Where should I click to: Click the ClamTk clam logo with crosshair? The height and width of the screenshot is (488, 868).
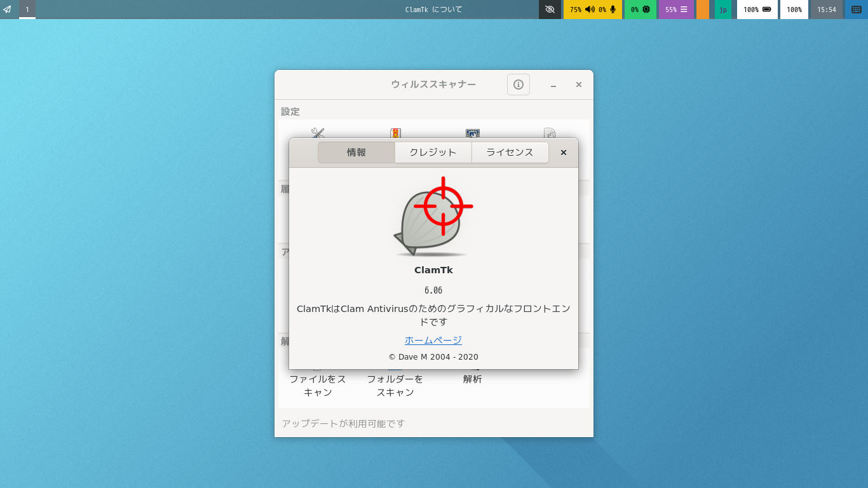point(433,217)
